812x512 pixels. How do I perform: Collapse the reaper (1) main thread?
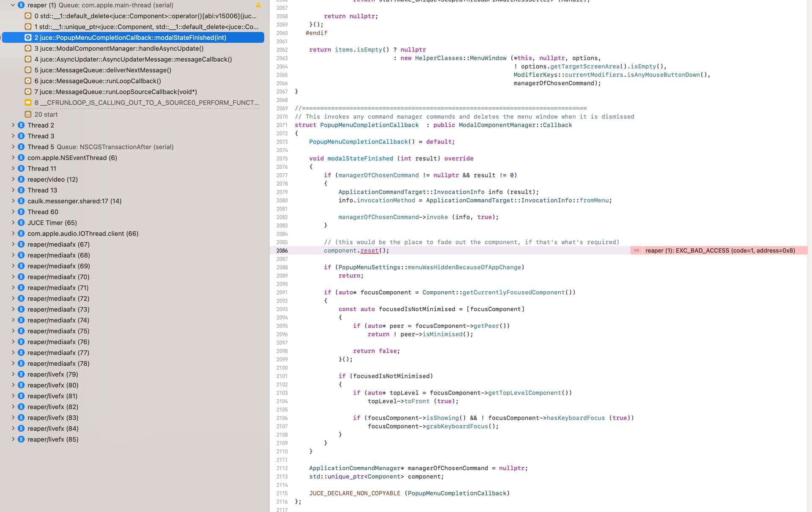coord(13,5)
